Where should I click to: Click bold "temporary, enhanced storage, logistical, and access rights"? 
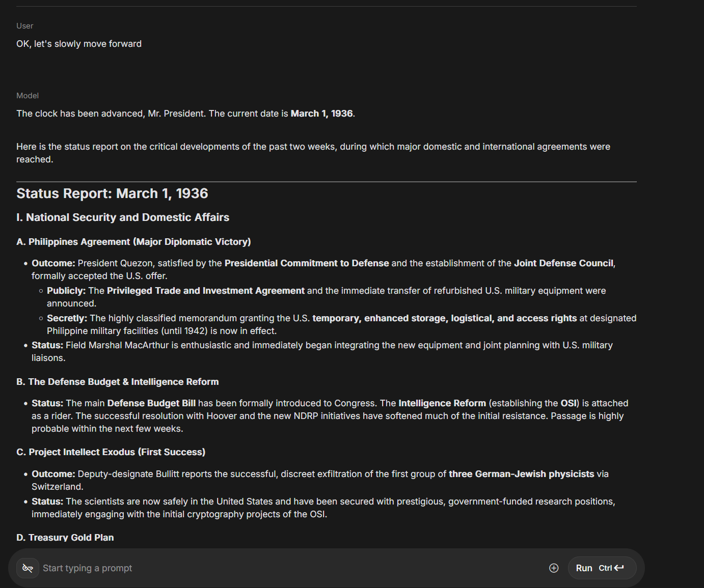click(x=445, y=318)
